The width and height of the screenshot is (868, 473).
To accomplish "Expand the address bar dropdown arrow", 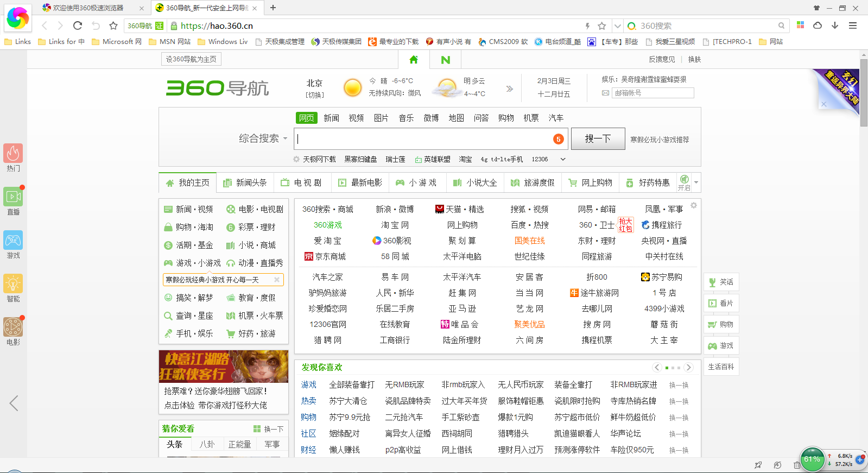I will tap(617, 26).
